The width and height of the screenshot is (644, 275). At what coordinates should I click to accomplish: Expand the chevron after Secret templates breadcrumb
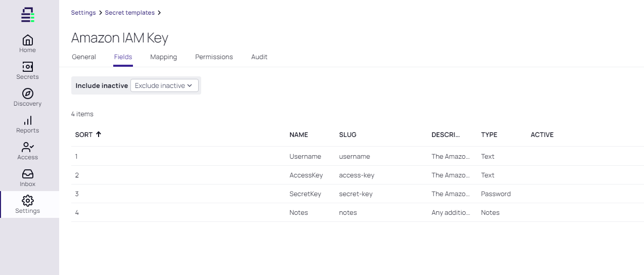(x=159, y=13)
